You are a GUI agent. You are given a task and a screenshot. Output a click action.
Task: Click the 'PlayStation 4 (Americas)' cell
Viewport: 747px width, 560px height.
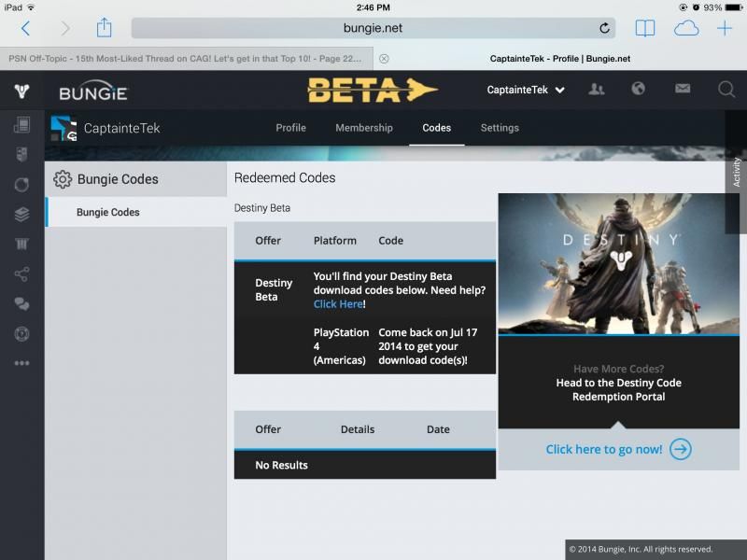click(x=341, y=346)
